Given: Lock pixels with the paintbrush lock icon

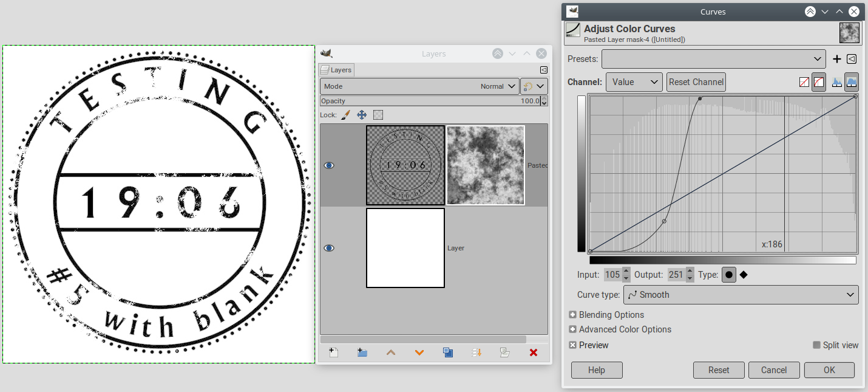Looking at the screenshot, I should coord(345,115).
